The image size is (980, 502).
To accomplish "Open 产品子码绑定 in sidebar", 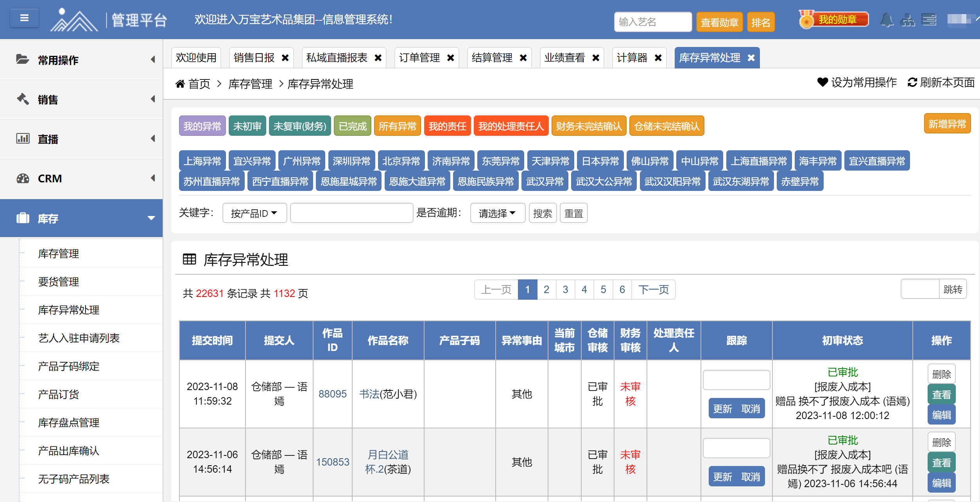I will coord(69,366).
